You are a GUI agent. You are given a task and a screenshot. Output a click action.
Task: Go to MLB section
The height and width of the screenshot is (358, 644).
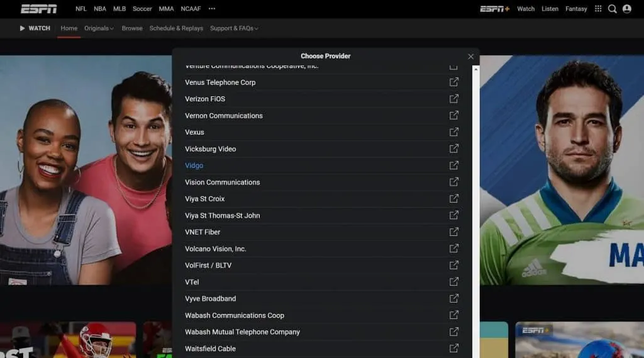point(119,9)
